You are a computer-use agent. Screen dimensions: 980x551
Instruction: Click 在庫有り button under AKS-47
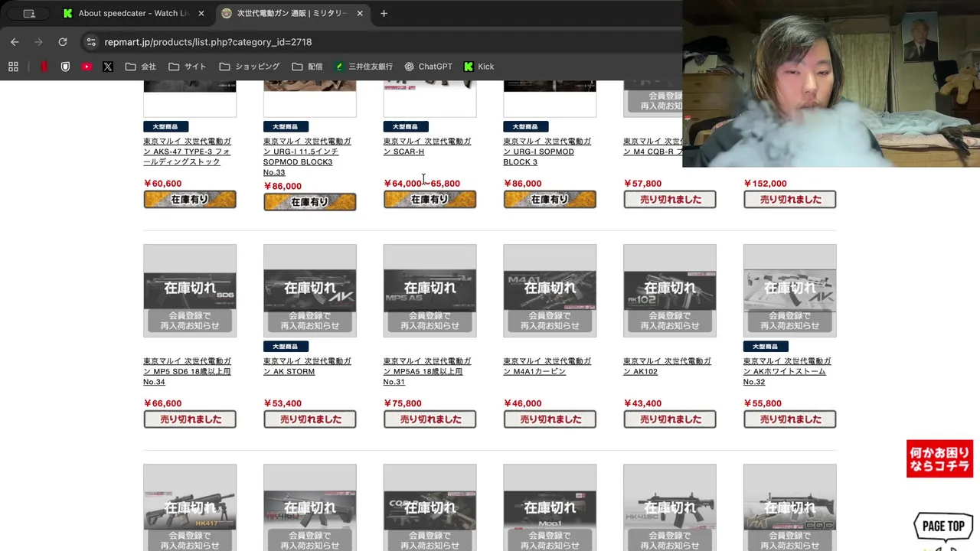click(x=190, y=200)
